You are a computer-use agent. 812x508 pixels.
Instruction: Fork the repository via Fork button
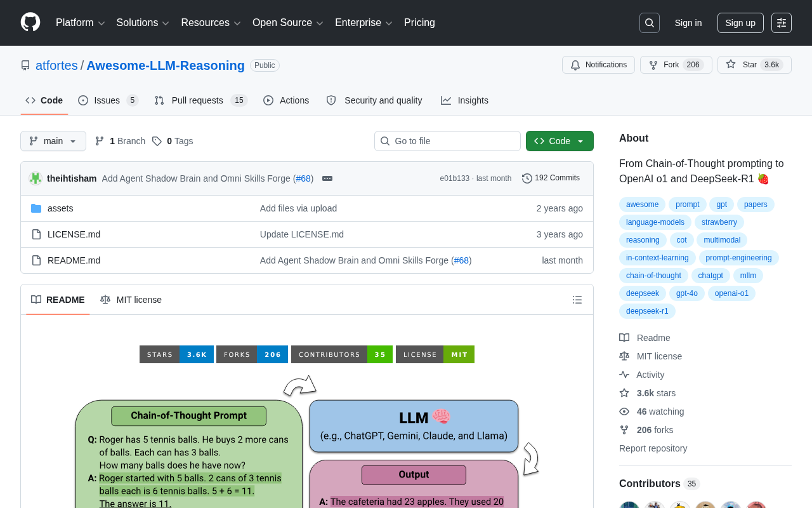tap(676, 65)
